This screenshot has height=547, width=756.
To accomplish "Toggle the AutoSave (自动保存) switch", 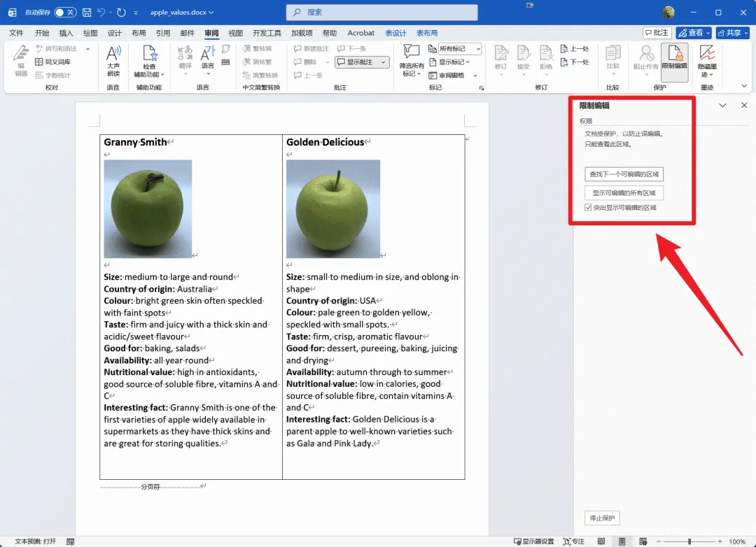I will pyautogui.click(x=64, y=13).
